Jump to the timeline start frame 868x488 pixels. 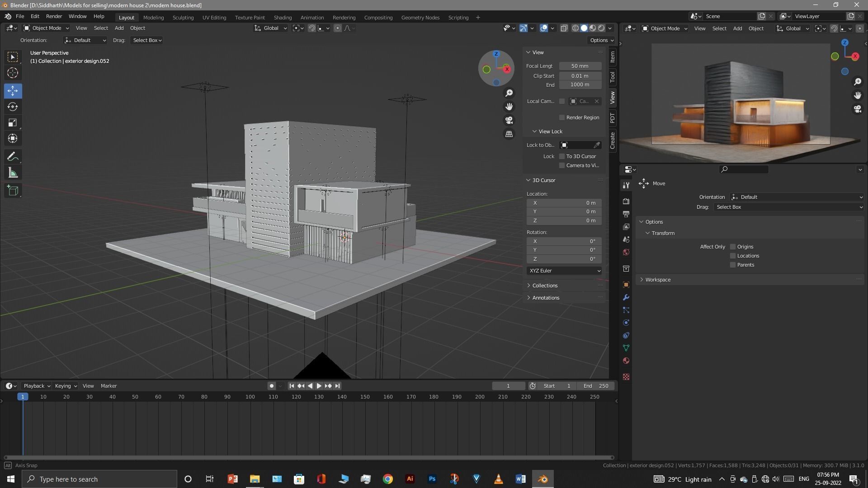(292, 386)
